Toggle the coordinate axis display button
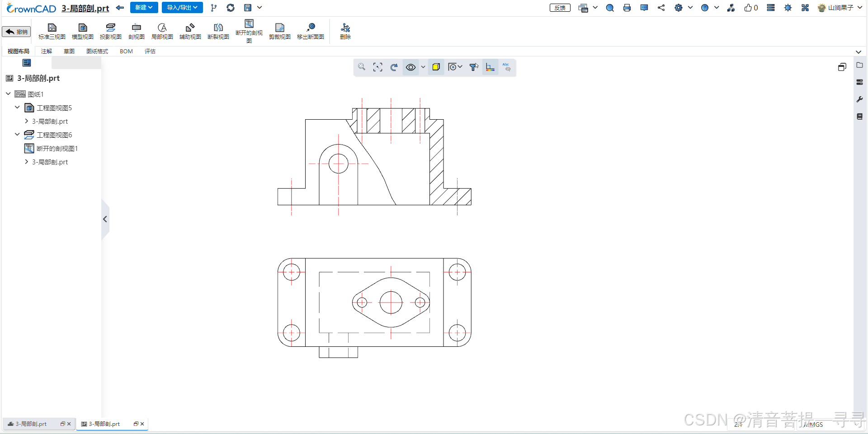Screen dimensions: 868x434 pos(490,67)
